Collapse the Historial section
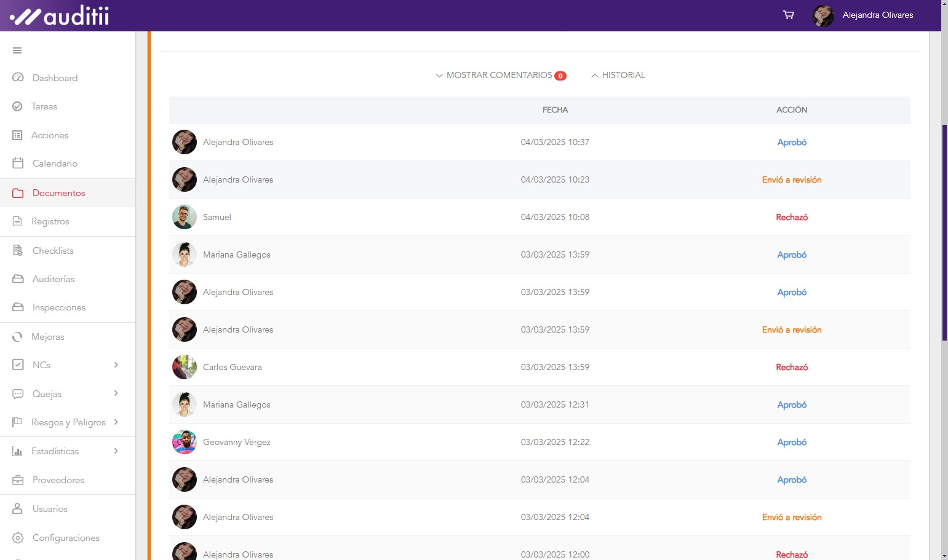Viewport: 948px width, 560px height. click(618, 75)
